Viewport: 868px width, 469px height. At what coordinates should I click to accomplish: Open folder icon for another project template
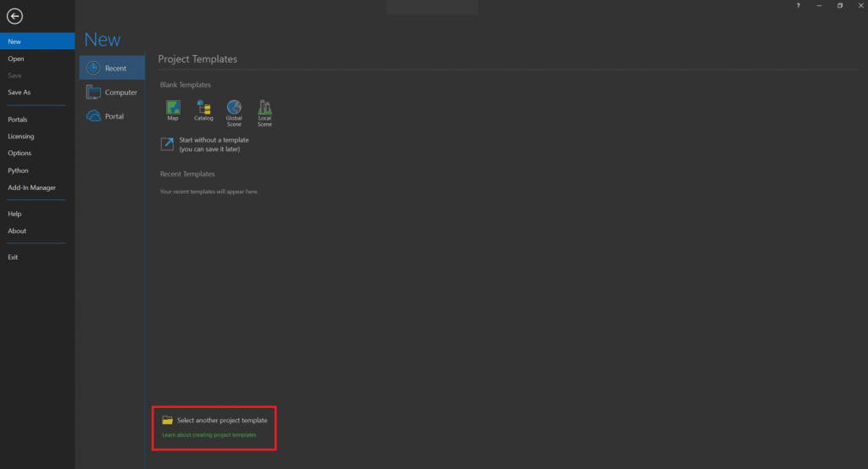coord(168,421)
